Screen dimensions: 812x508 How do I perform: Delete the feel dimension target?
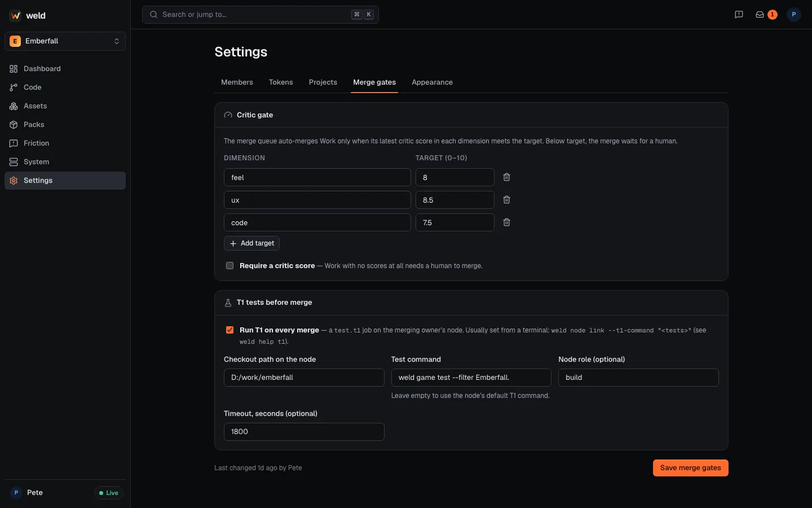pos(506,177)
